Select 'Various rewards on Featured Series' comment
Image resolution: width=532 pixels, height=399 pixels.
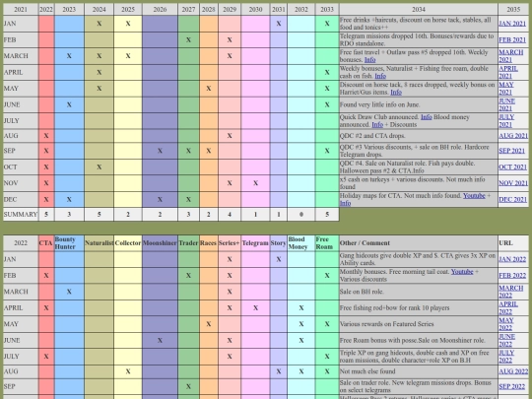[387, 324]
